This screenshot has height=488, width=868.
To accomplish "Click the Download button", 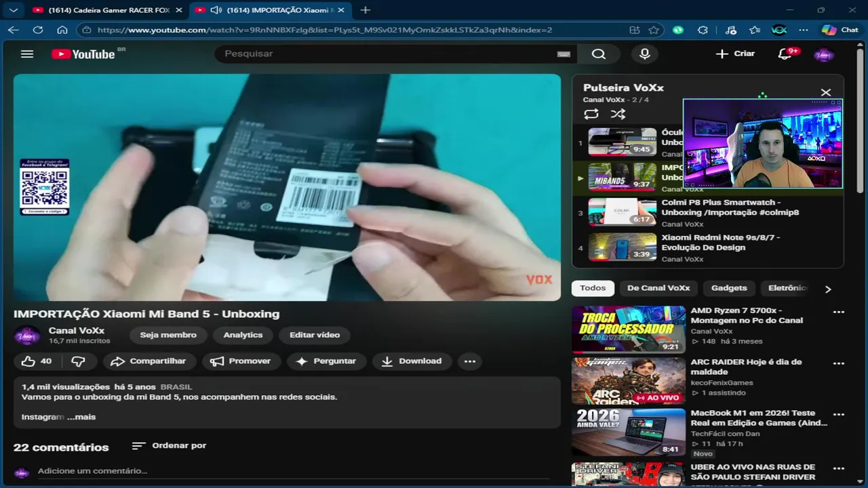I will click(x=412, y=361).
